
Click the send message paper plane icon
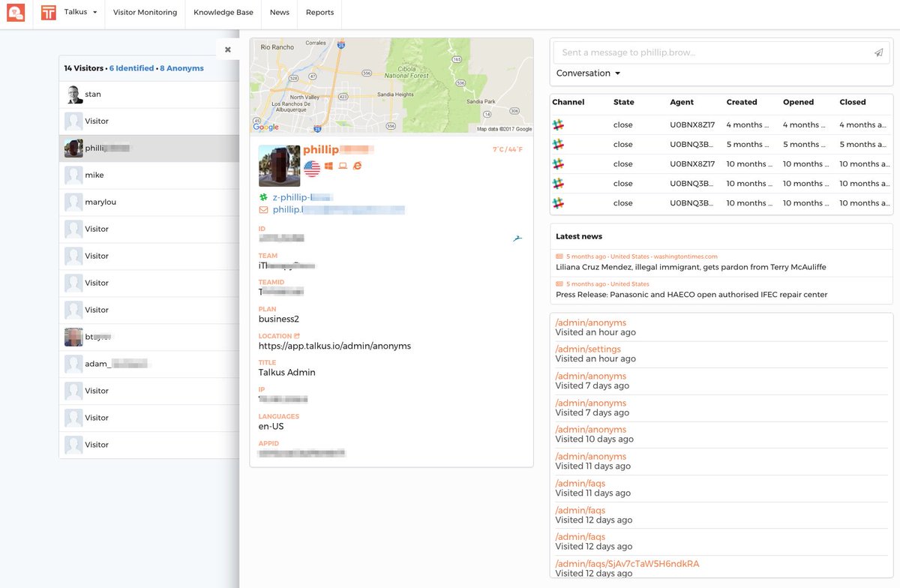pyautogui.click(x=879, y=52)
